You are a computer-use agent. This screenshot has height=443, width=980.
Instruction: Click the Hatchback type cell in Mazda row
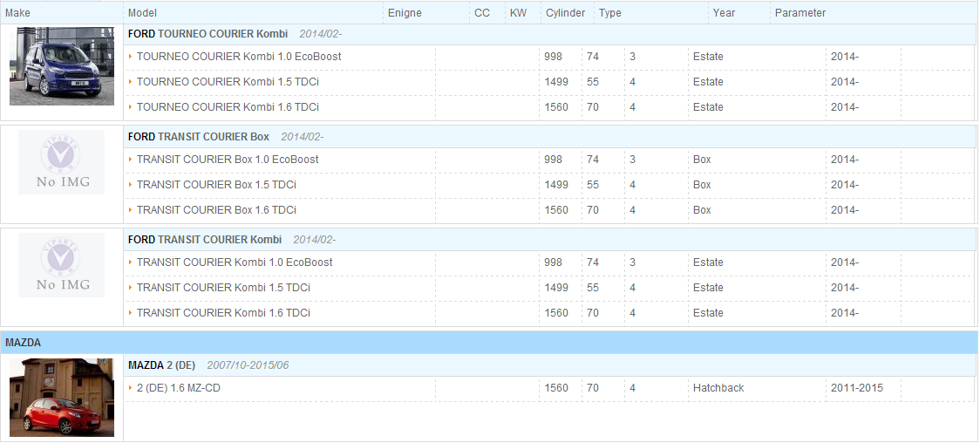coord(718,388)
